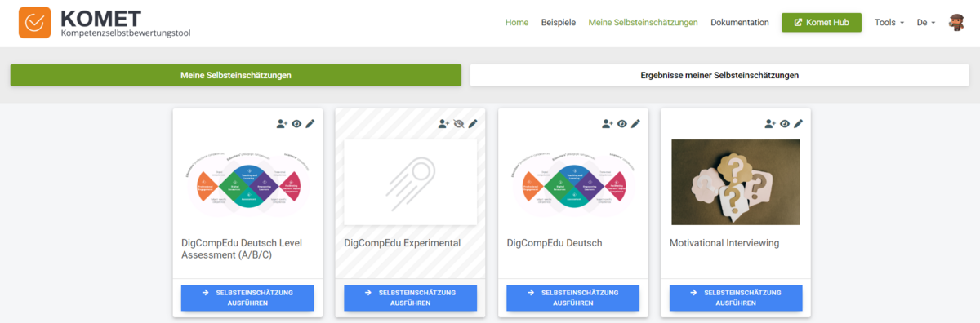Open the De language dropdown
980x323 pixels.
pyautogui.click(x=926, y=23)
